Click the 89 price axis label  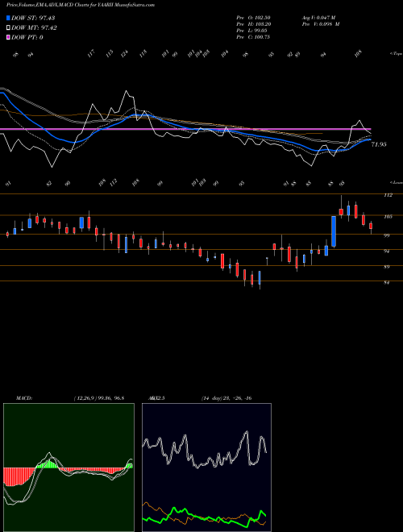tap(387, 267)
